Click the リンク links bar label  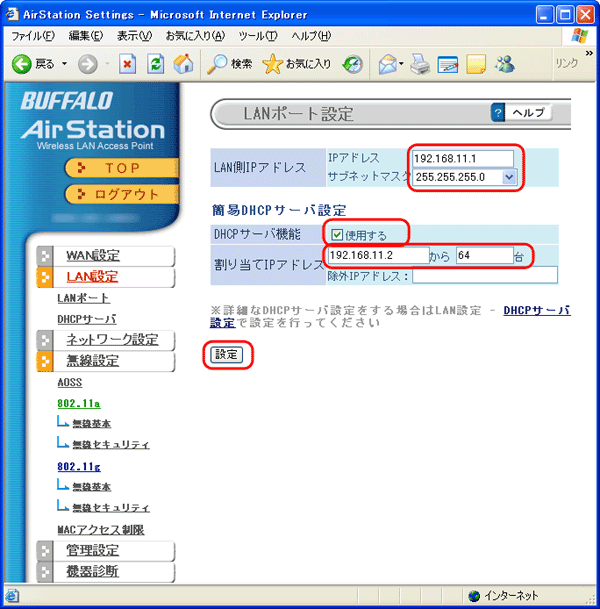click(x=567, y=63)
